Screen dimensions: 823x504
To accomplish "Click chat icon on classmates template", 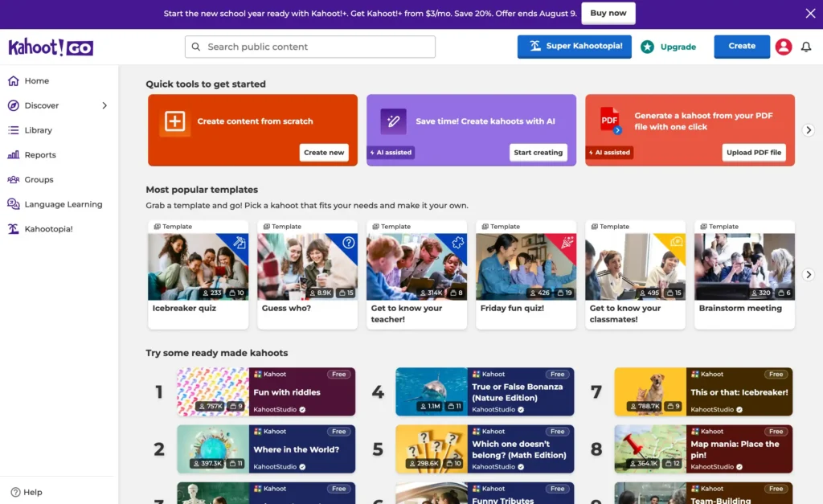I will click(x=677, y=242).
